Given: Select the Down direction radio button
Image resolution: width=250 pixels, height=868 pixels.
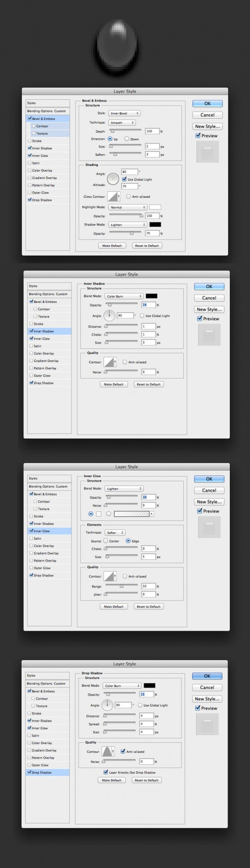Looking at the screenshot, I should pyautogui.click(x=126, y=139).
